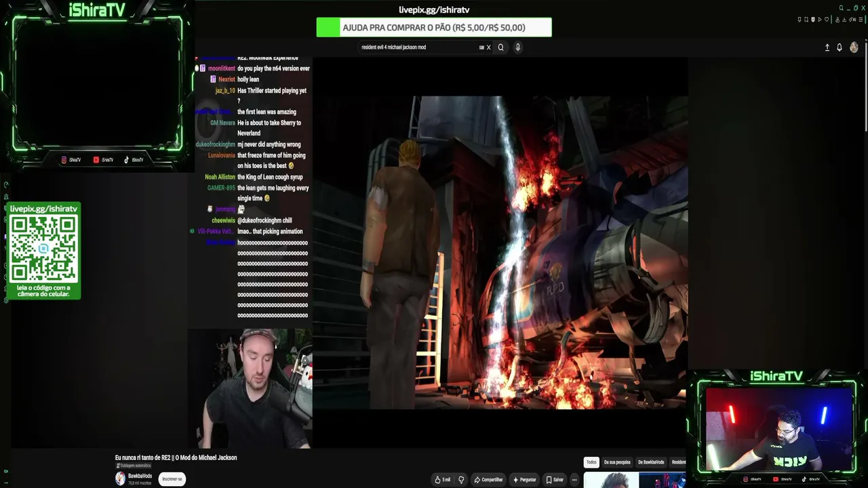The height and width of the screenshot is (488, 868).
Task: Click the browser toolbar heart icon
Action: (827, 20)
